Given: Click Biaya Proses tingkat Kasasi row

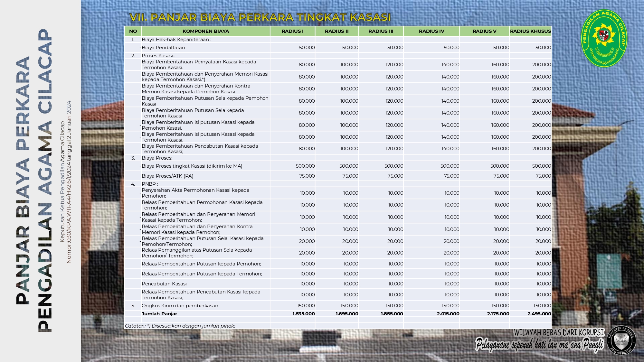Looking at the screenshot, I should 338,166.
